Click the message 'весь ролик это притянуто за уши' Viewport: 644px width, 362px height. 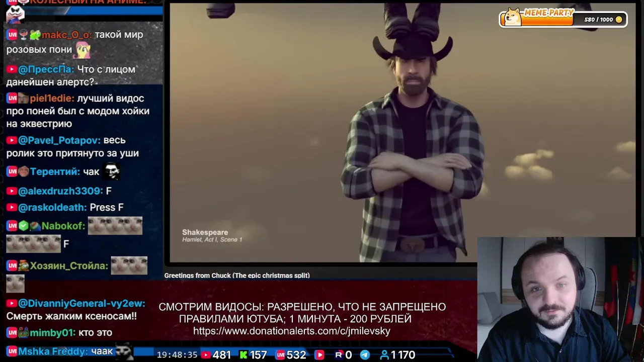click(x=72, y=147)
